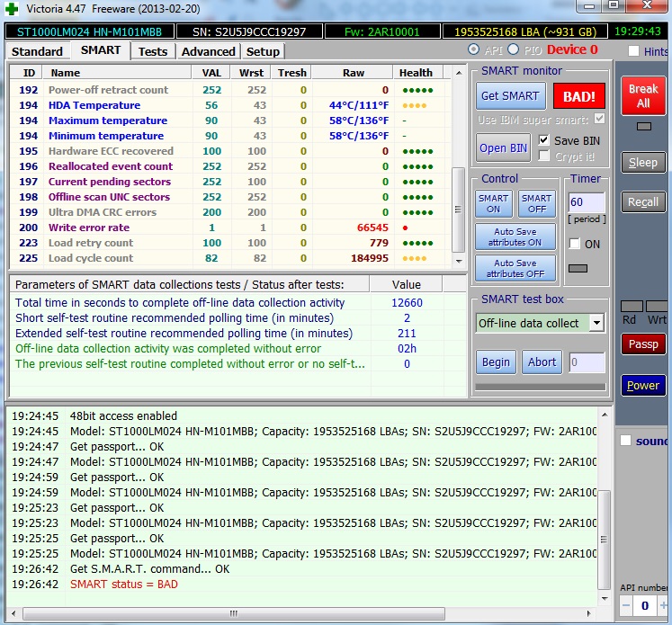Click the SMART ON control button
The image size is (672, 625).
493,203
